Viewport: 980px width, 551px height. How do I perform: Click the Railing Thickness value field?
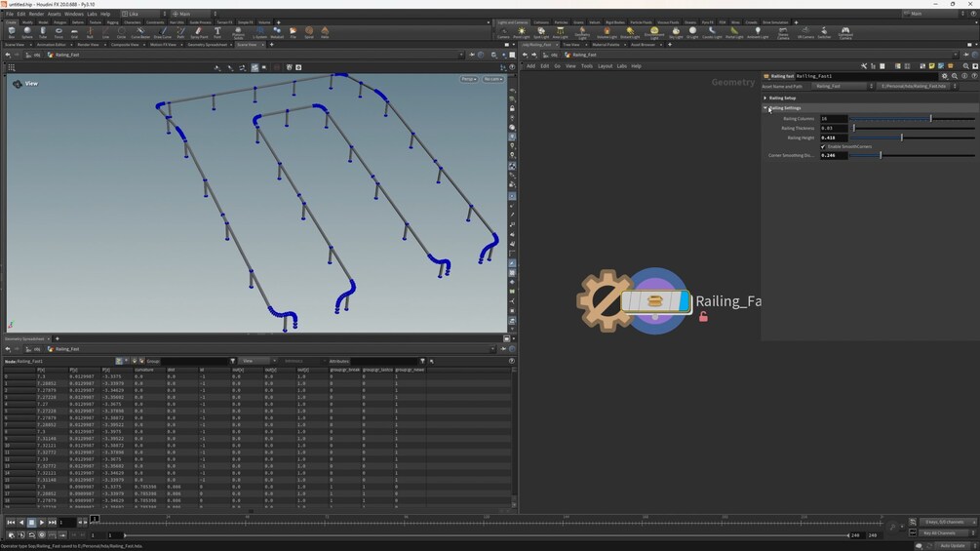coord(834,128)
